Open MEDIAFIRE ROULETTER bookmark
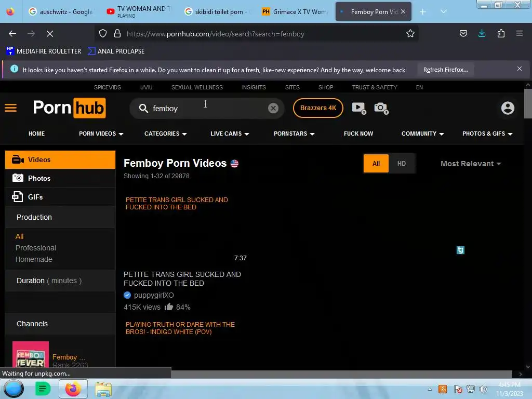The image size is (532, 399). coord(44,51)
